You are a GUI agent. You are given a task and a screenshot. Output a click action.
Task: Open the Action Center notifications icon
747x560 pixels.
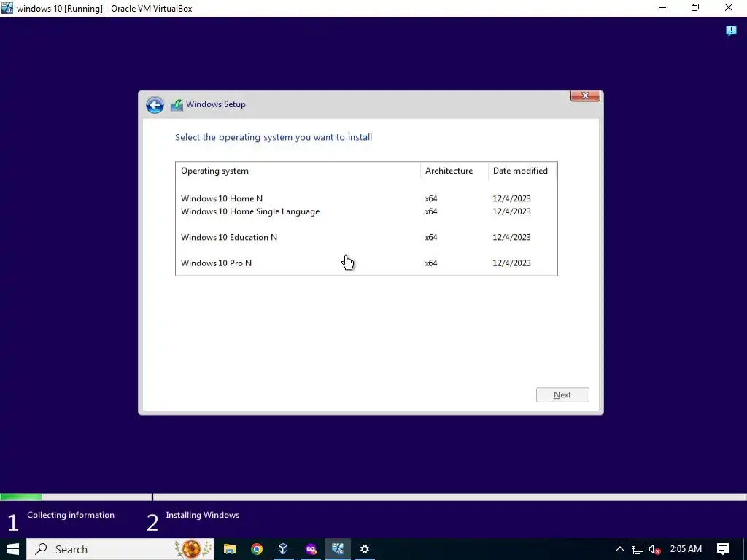pos(723,549)
